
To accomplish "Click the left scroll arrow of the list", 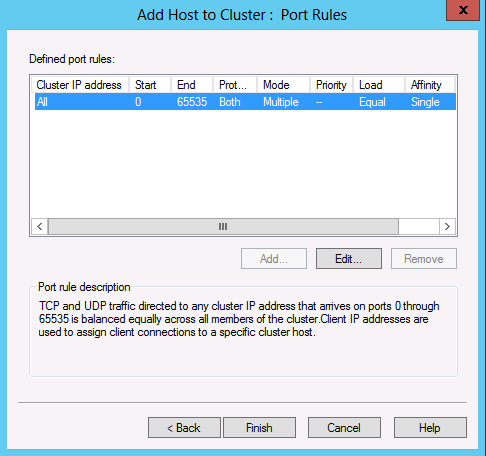I will [x=40, y=227].
